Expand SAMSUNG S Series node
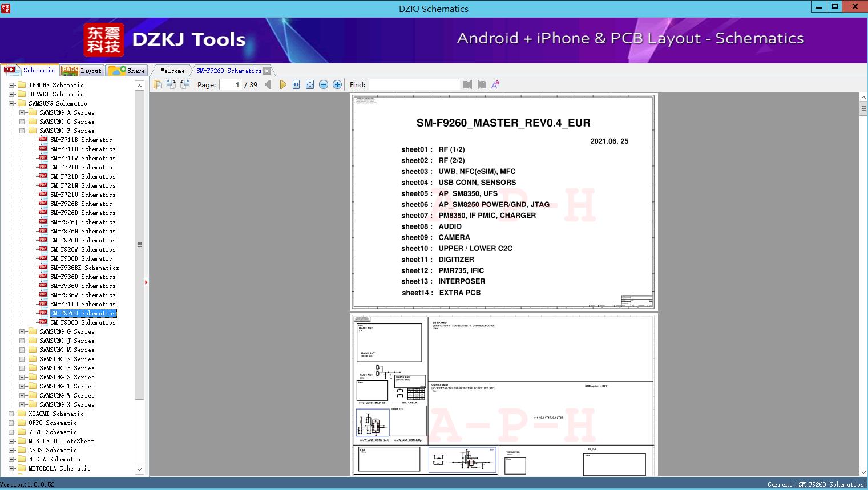 (22, 377)
